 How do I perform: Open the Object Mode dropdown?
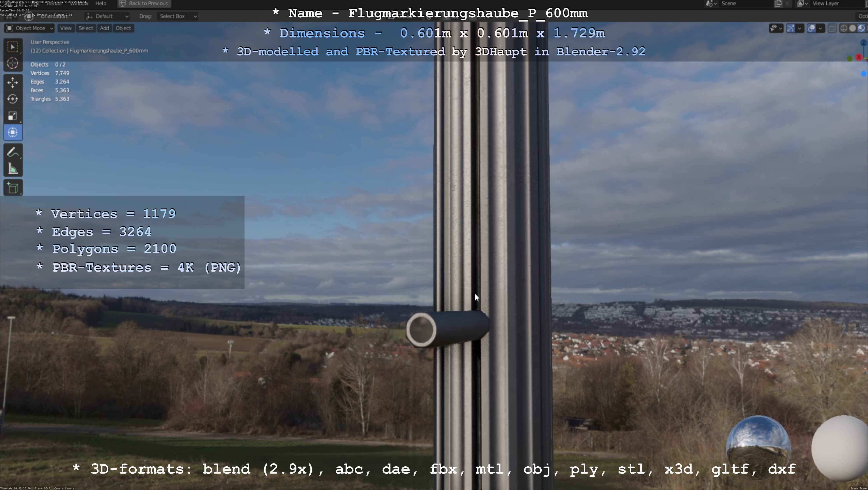point(30,28)
